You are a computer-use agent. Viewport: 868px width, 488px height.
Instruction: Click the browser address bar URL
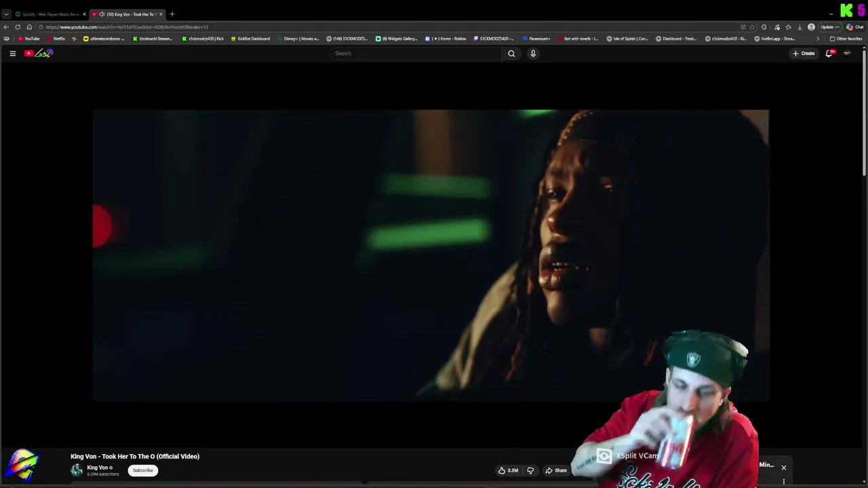(x=127, y=27)
